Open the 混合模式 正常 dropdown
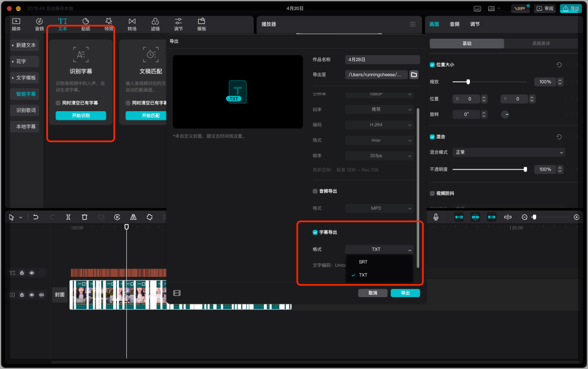 coord(509,153)
